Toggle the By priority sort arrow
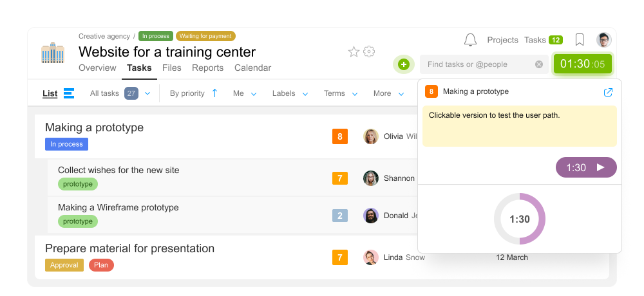The height and width of the screenshot is (296, 644). coord(214,93)
